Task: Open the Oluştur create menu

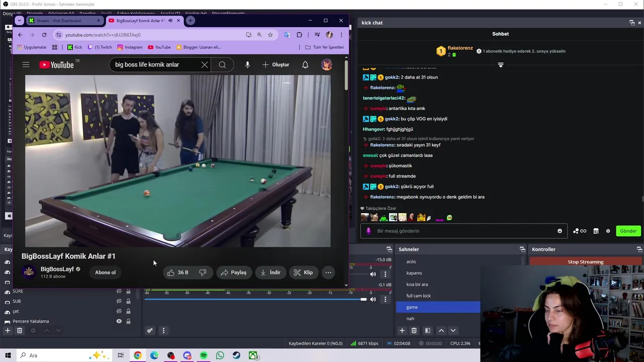Action: coord(276,64)
